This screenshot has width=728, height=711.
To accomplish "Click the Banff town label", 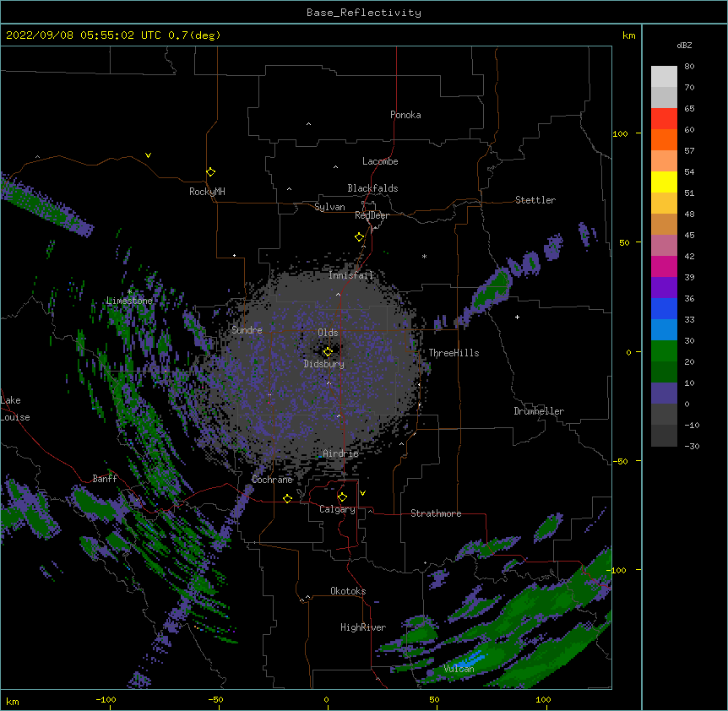I will (105, 479).
